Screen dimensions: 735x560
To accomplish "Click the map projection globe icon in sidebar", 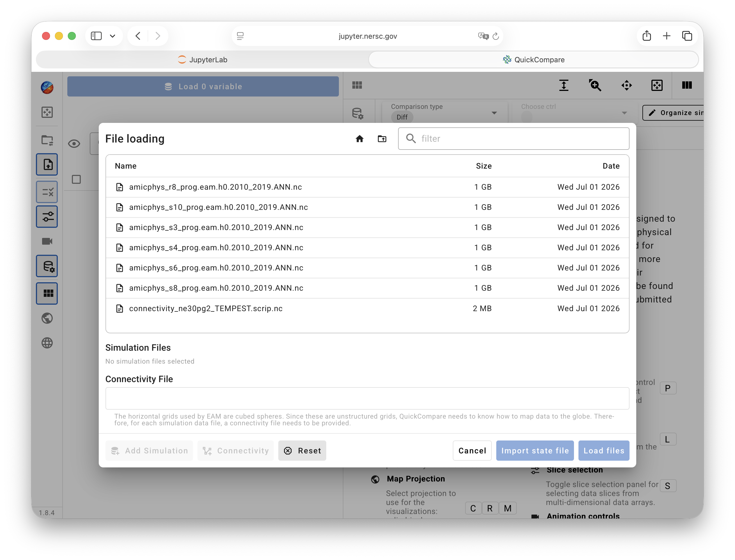I will click(x=47, y=318).
